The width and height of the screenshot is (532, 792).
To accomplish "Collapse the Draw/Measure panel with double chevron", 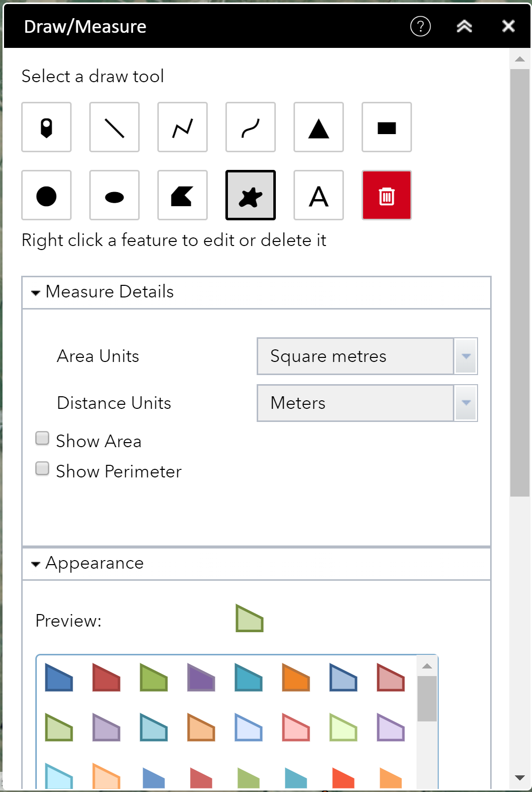I will coord(464,26).
